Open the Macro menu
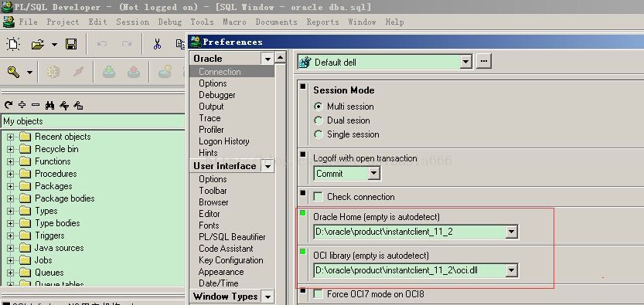The height and width of the screenshot is (305, 644). point(234,22)
